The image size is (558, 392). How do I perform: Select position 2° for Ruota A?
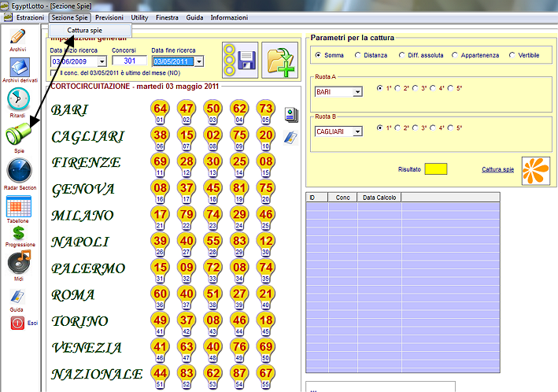click(x=397, y=88)
